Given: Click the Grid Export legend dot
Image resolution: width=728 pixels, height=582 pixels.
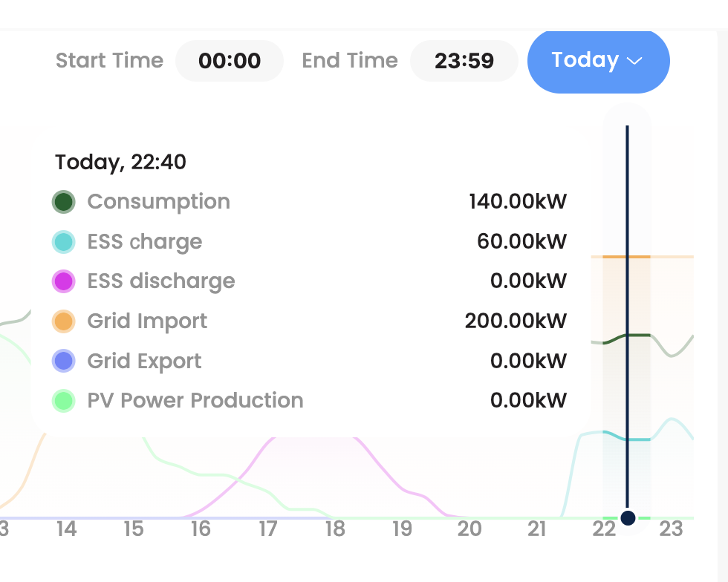Looking at the screenshot, I should coord(63,361).
